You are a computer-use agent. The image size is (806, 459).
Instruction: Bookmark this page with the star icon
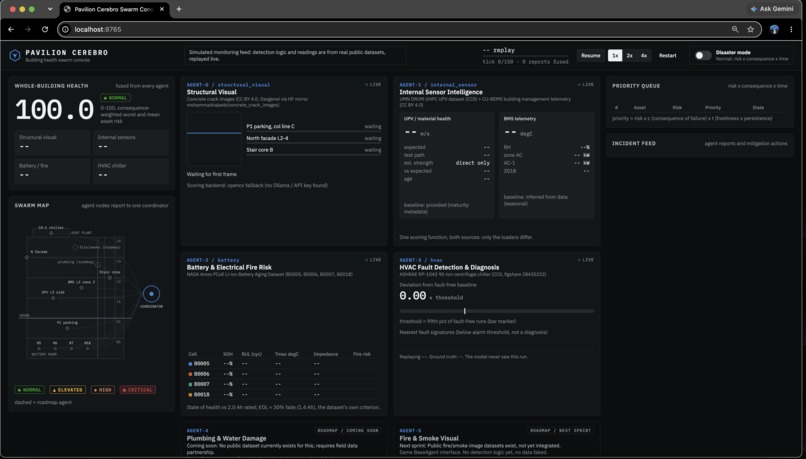750,29
